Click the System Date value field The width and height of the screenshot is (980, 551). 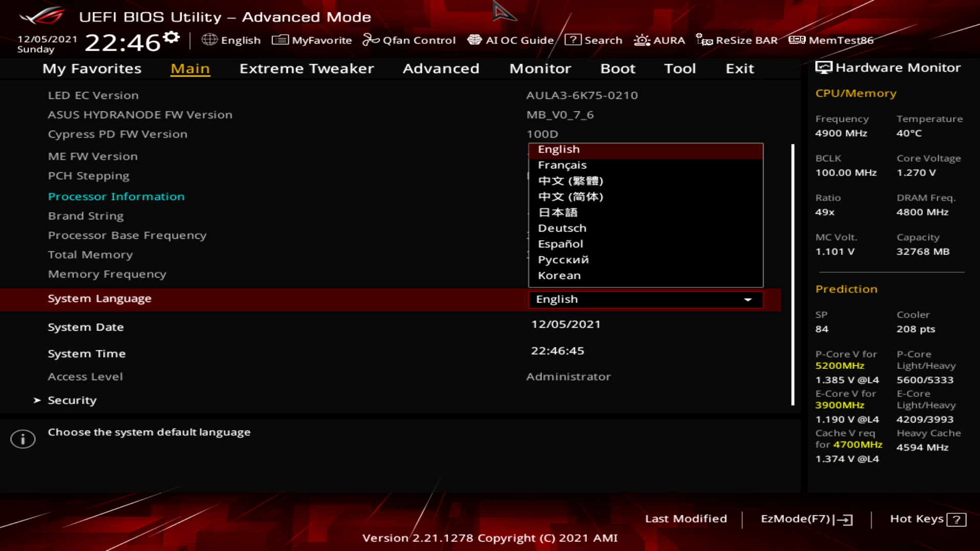tap(566, 324)
